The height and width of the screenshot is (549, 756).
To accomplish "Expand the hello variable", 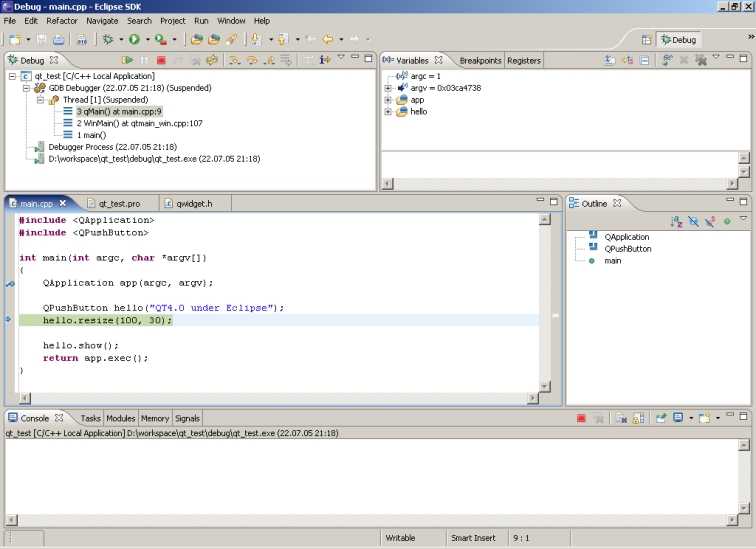I will (x=388, y=112).
